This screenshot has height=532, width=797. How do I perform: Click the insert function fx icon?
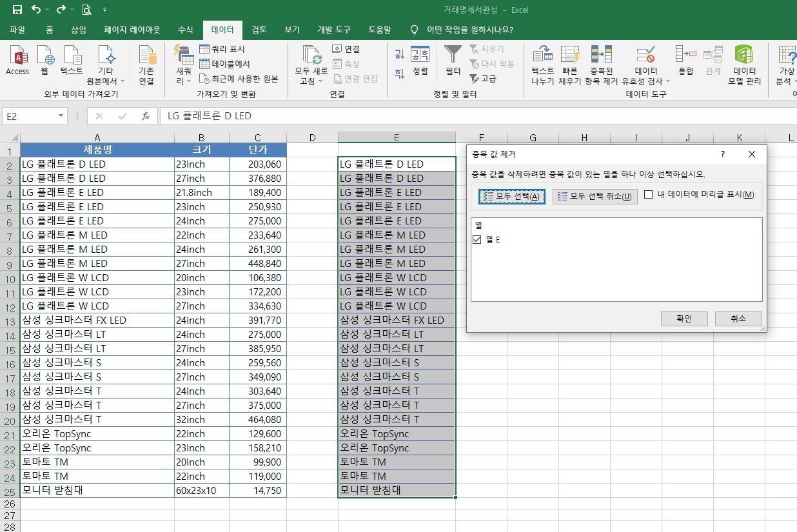point(146,116)
